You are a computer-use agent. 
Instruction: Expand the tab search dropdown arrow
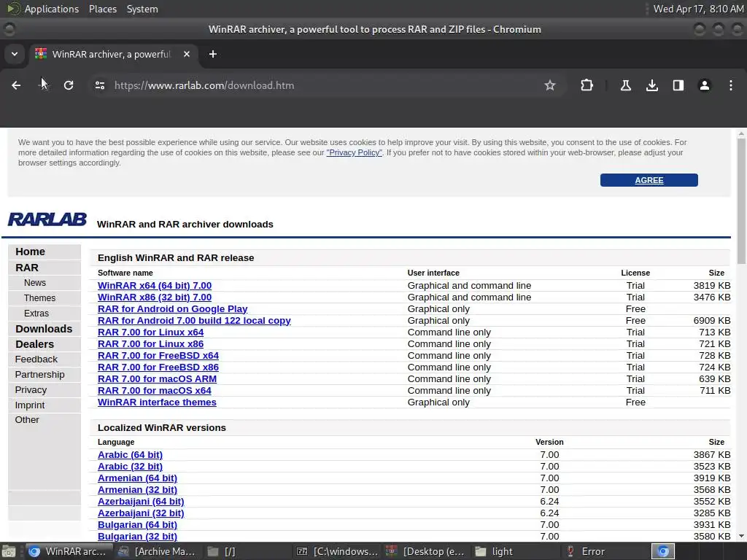coord(15,54)
